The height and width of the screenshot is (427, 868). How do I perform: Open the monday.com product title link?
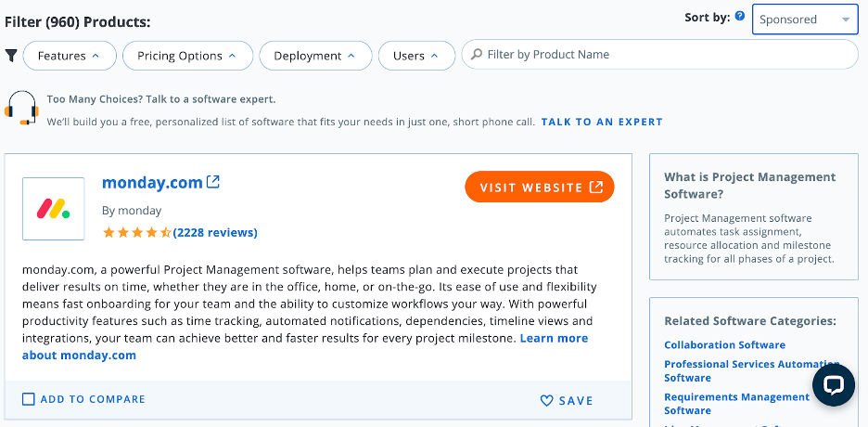(152, 182)
